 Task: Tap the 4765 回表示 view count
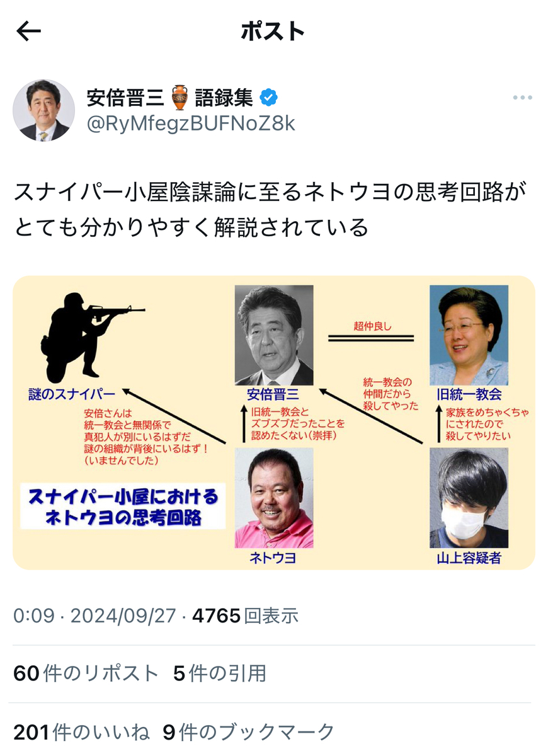tap(245, 616)
